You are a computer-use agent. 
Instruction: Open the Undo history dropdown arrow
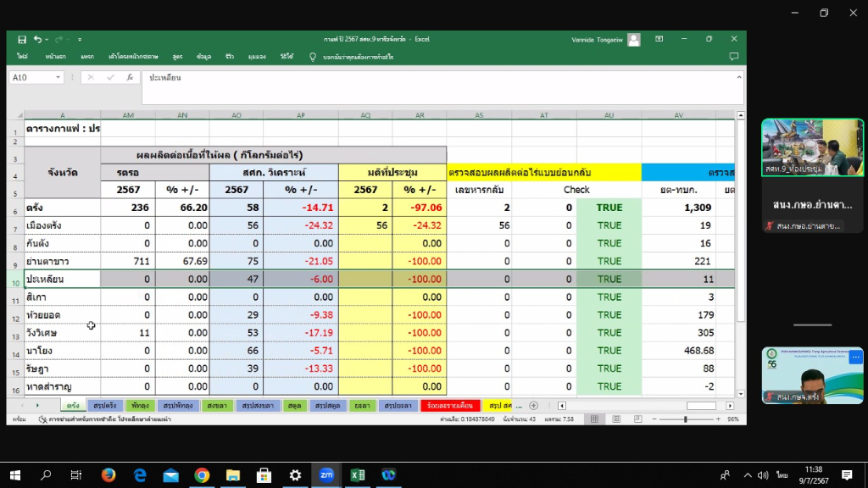click(47, 39)
